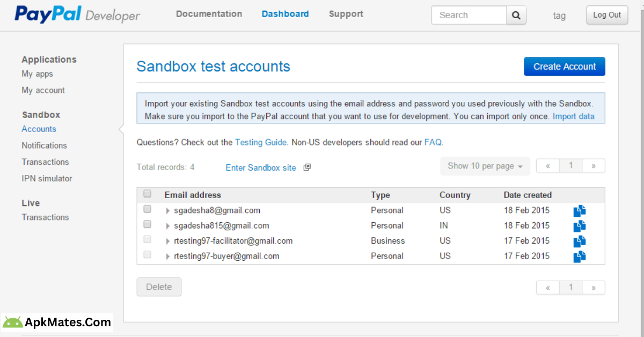Screen dimensions: 644x337
Task: Click bottom pagination page 1
Action: tap(570, 288)
